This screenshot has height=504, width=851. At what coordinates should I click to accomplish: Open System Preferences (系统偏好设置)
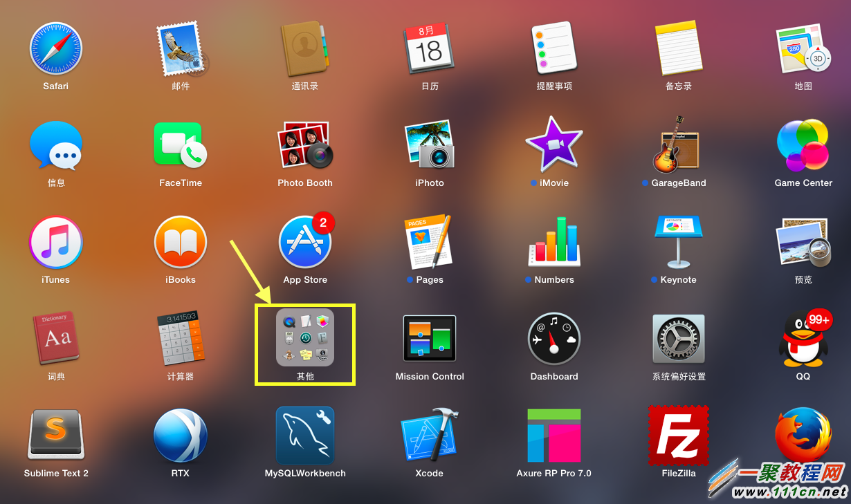click(679, 339)
